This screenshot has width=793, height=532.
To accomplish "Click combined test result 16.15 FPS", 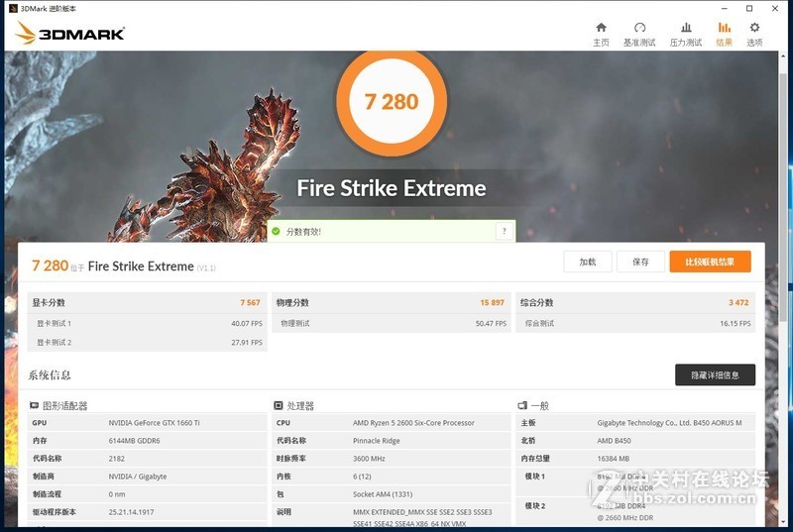I will (736, 323).
